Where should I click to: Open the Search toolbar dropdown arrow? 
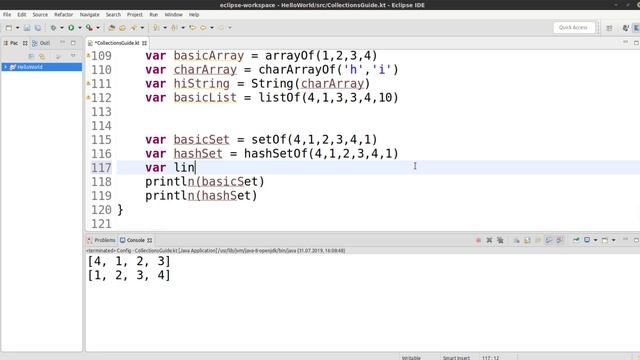click(142, 28)
